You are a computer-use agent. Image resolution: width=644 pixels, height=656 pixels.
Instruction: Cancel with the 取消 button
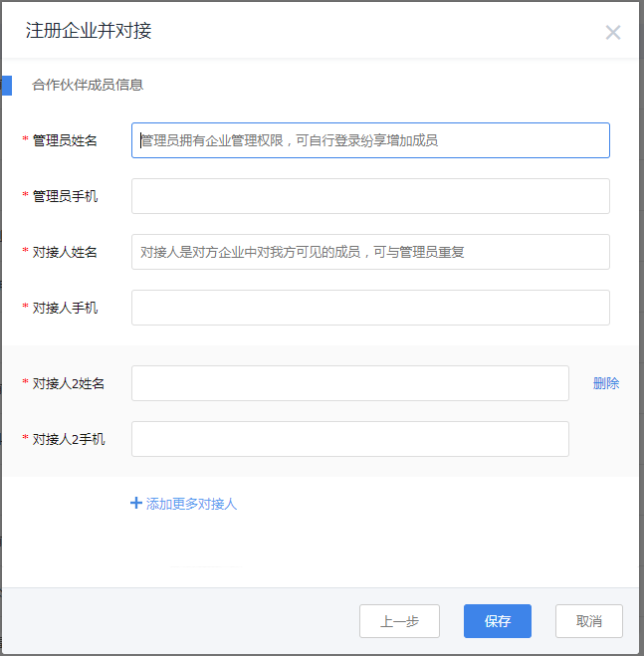click(x=589, y=621)
